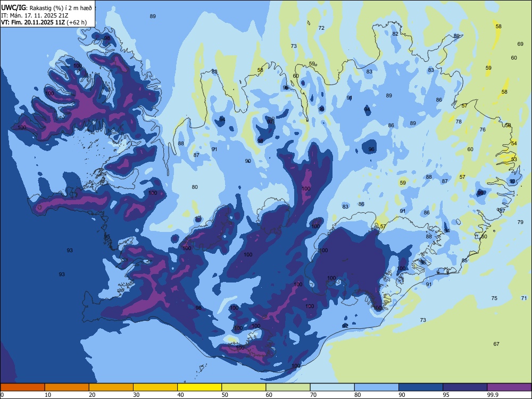Click the map value '69' offshore in the northeast
Image resolution: width=532 pixels, height=399 pixels.
click(x=520, y=44)
